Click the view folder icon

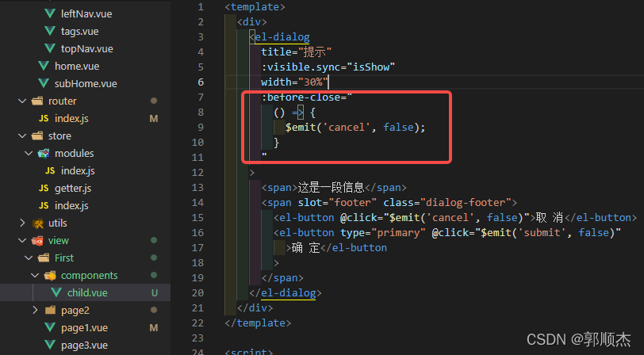pyautogui.click(x=37, y=240)
